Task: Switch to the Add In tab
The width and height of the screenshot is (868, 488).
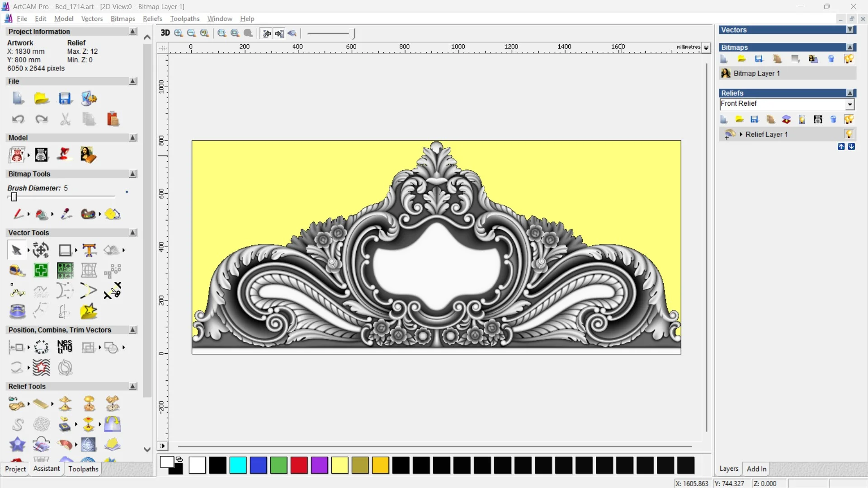Action: pyautogui.click(x=756, y=469)
